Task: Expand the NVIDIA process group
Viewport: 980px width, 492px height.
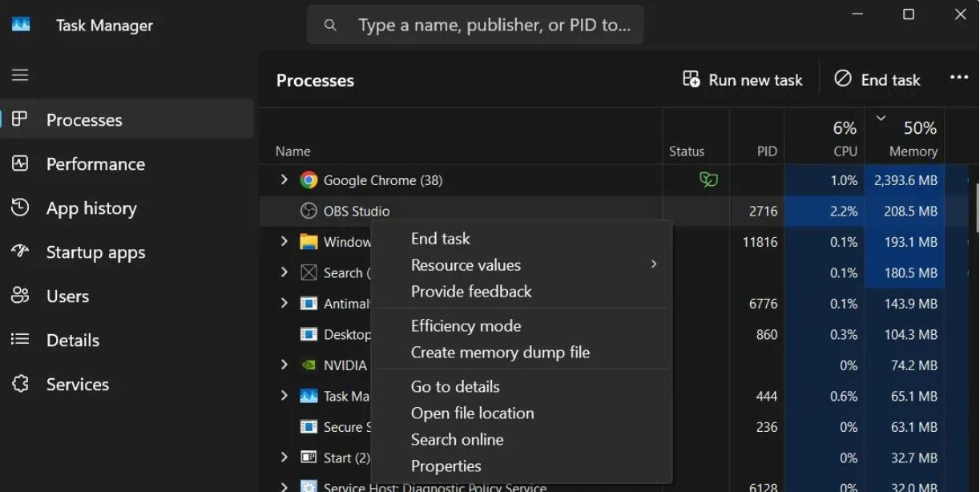Action: click(x=283, y=365)
